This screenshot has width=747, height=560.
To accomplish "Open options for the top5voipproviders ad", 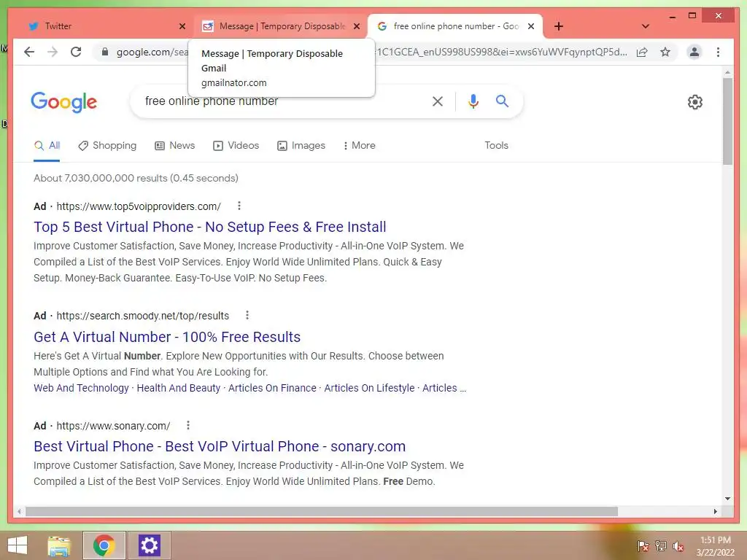I will 239,206.
